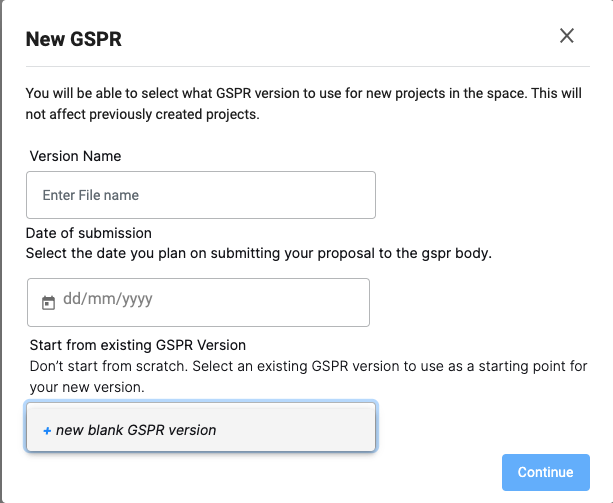Click the calendar icon in date field
This screenshot has width=613, height=503.
[x=48, y=303]
